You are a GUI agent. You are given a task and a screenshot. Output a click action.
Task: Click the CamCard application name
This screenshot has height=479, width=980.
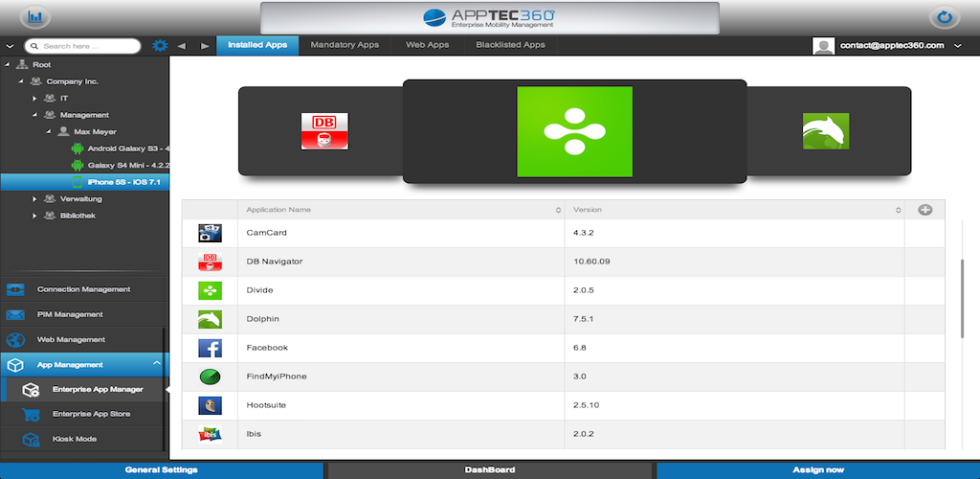[266, 233]
